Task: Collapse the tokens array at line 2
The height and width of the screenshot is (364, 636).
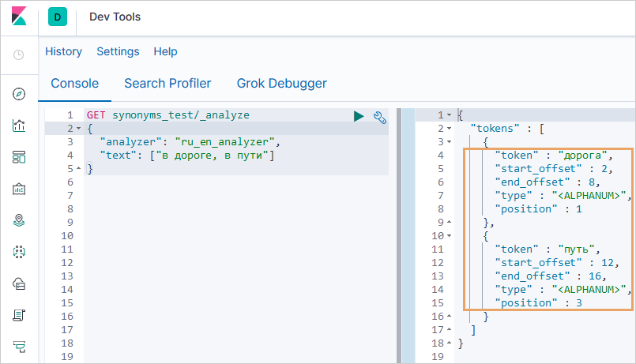Action: pos(449,129)
